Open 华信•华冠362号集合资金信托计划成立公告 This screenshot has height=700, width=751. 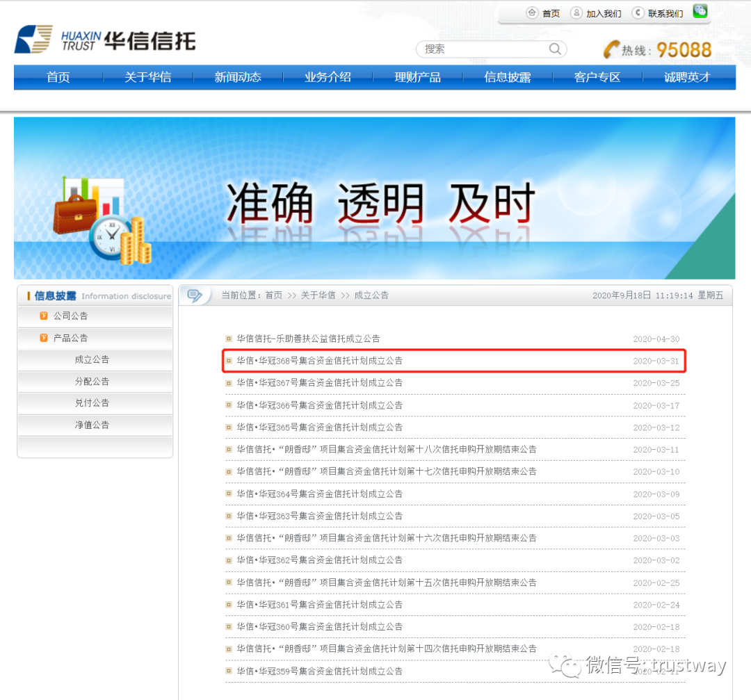[319, 560]
